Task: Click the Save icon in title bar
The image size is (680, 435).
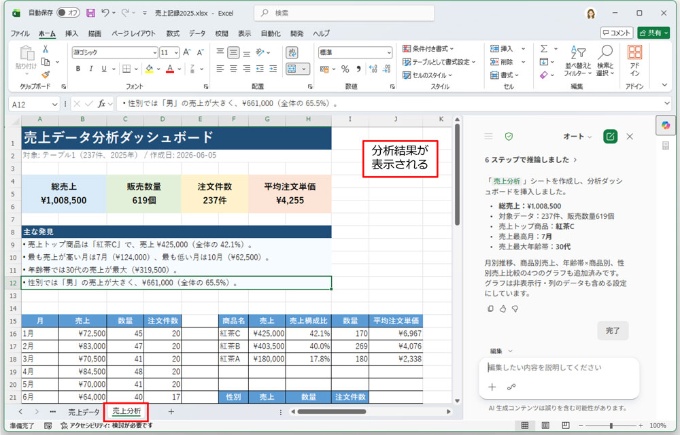Action: click(x=90, y=13)
